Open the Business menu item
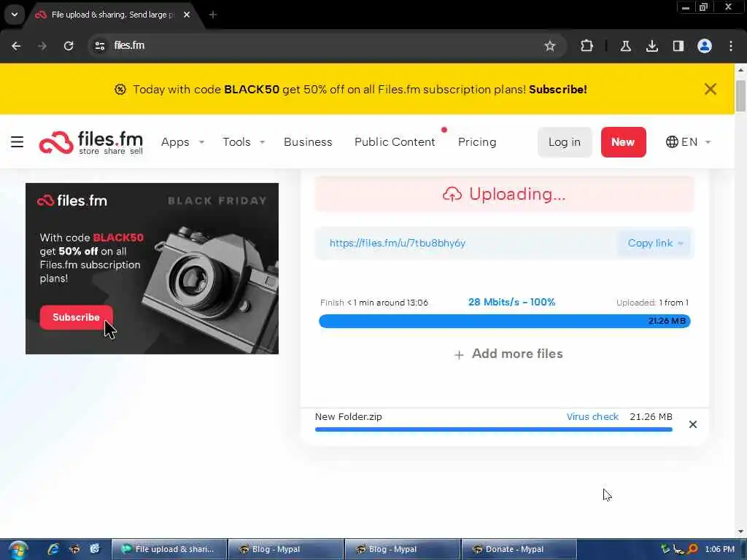 click(308, 142)
